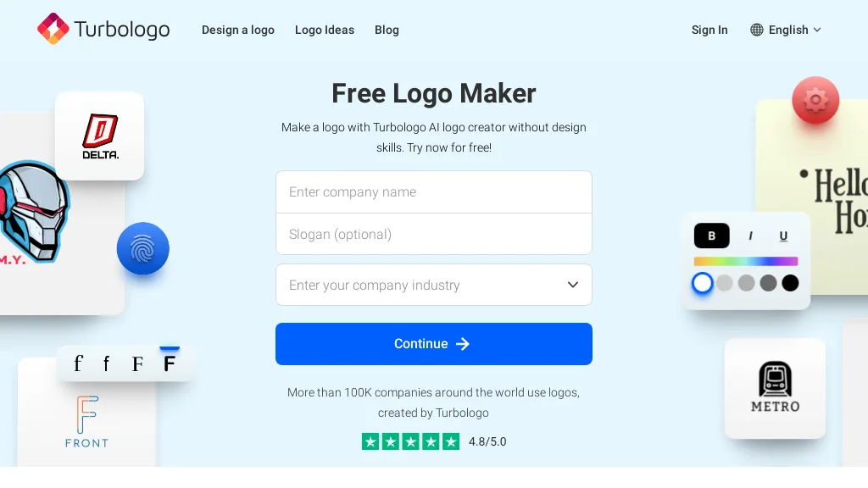Click the Sign In link
Image resolution: width=868 pixels, height=488 pixels.
(x=709, y=30)
